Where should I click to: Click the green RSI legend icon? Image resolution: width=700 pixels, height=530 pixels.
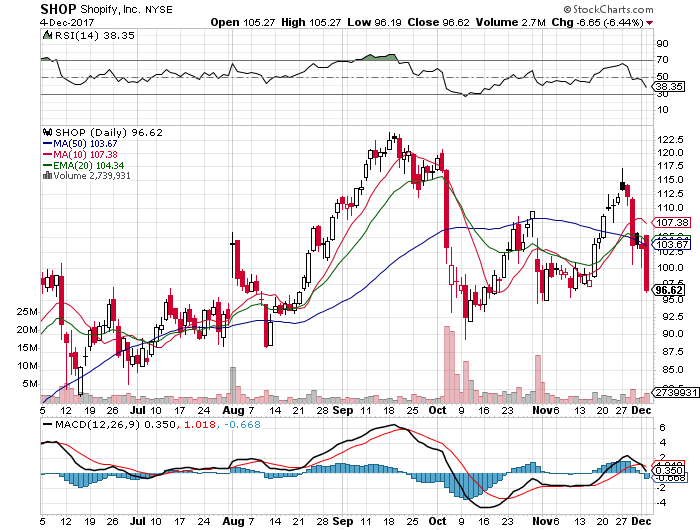coord(47,35)
